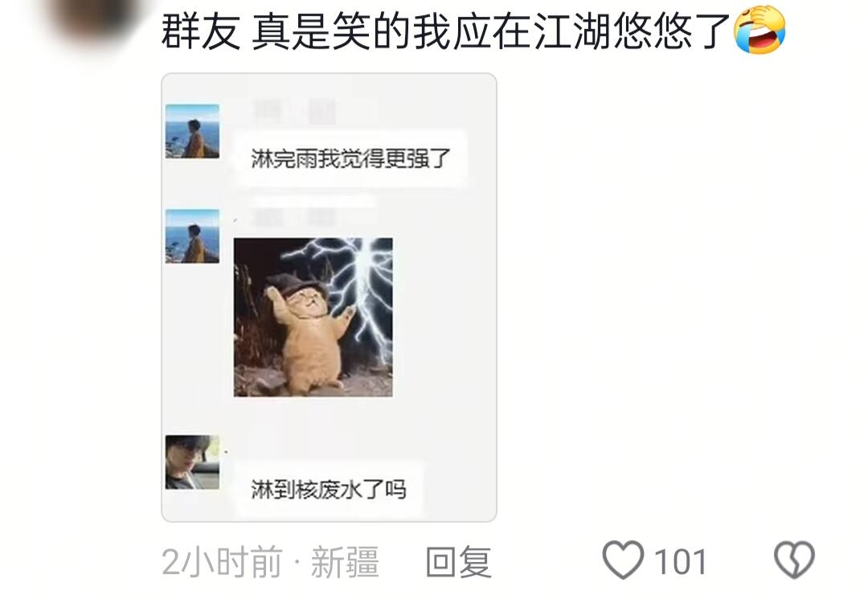The image size is (868, 603).
Task: Click the seaside avatar beside the cat meme
Action: [x=192, y=236]
